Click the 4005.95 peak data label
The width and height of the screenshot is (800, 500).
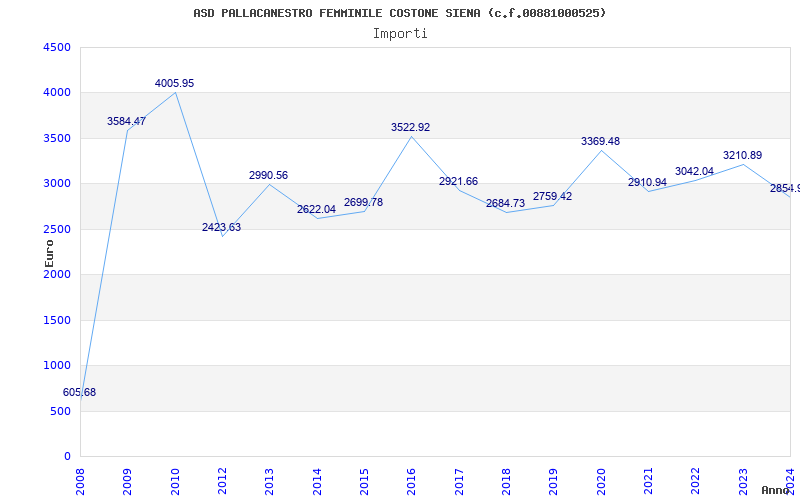[174, 83]
